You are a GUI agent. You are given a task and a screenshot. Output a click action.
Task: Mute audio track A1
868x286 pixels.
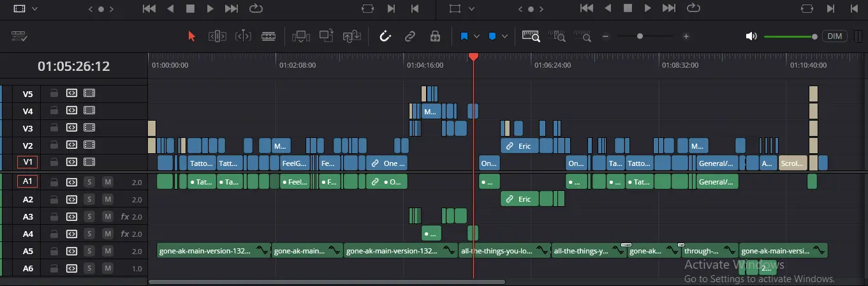[x=108, y=182]
